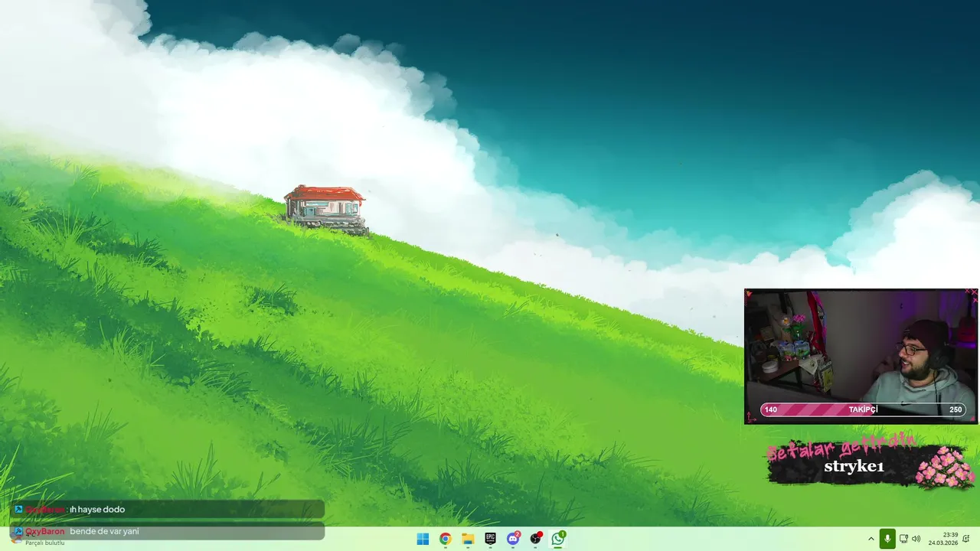Click the TAKİPÇİ follower goal bar
Screen dimensions: 980x551
[864, 409]
